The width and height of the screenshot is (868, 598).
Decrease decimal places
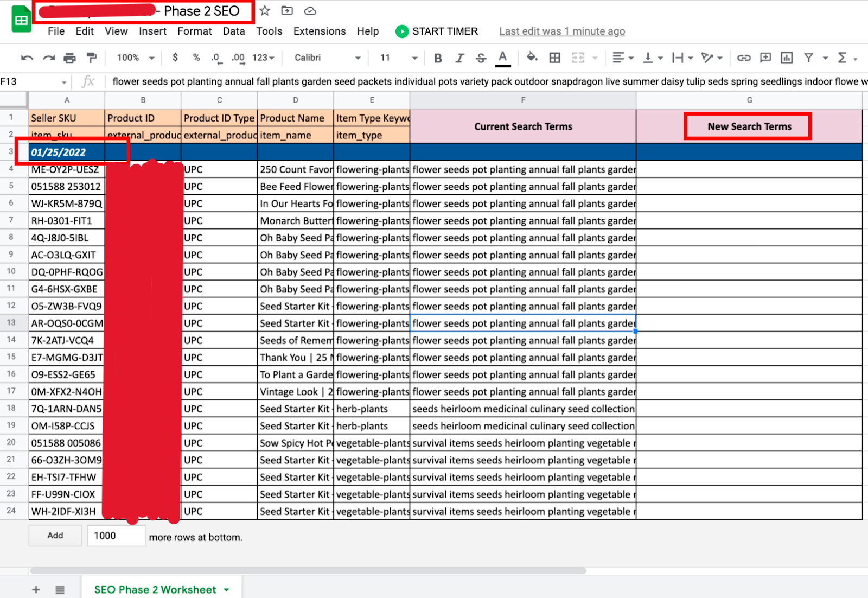[216, 58]
